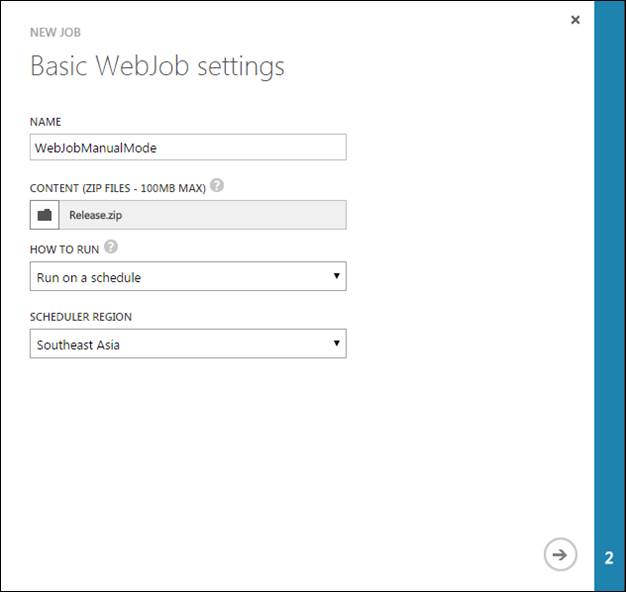Click the step 2 page indicator
Screen dimensions: 626x592
(x=609, y=558)
